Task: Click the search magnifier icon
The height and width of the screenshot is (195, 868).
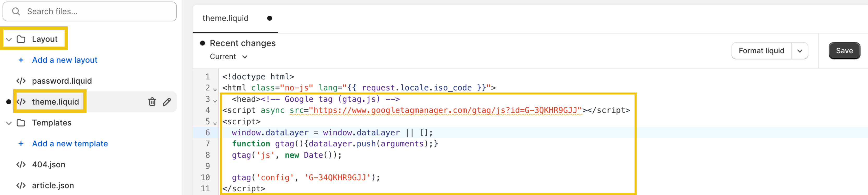Action: [x=16, y=12]
